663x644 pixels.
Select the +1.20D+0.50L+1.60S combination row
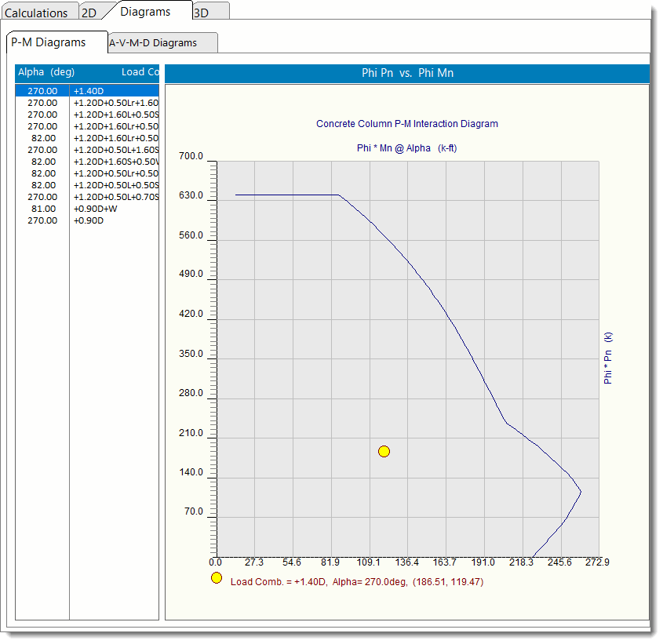[x=115, y=150]
